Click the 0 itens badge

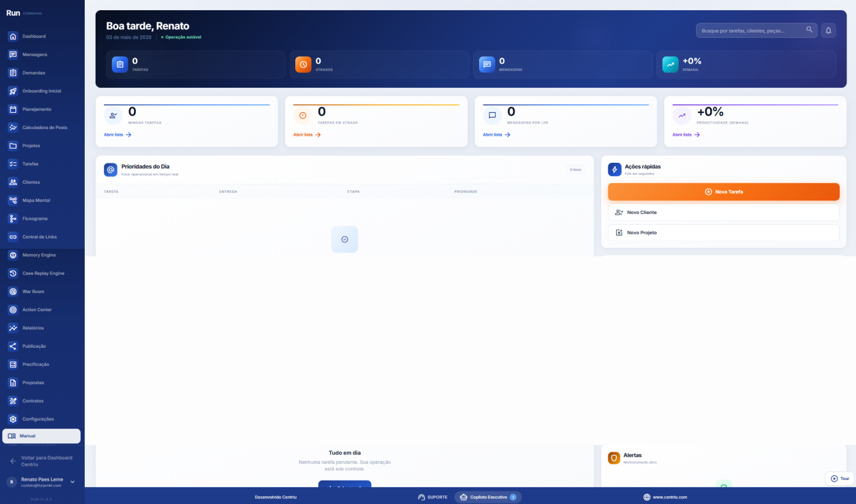(x=576, y=170)
